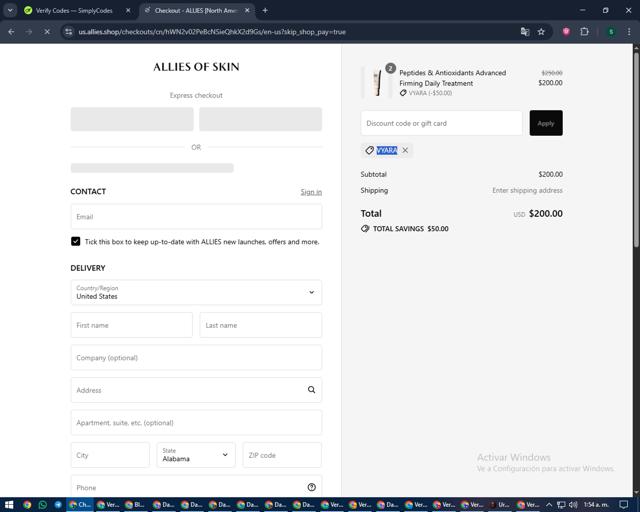Open the Chrome three-dot menu
640x512 pixels.
point(629,32)
